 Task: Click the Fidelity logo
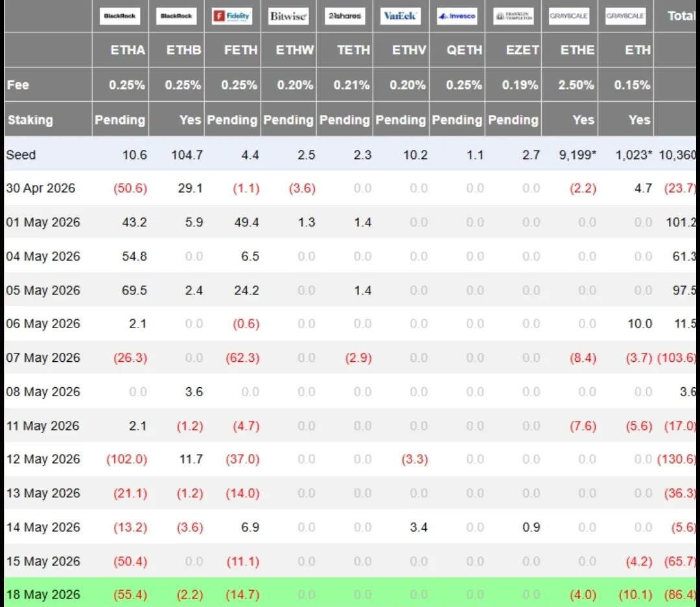232,16
